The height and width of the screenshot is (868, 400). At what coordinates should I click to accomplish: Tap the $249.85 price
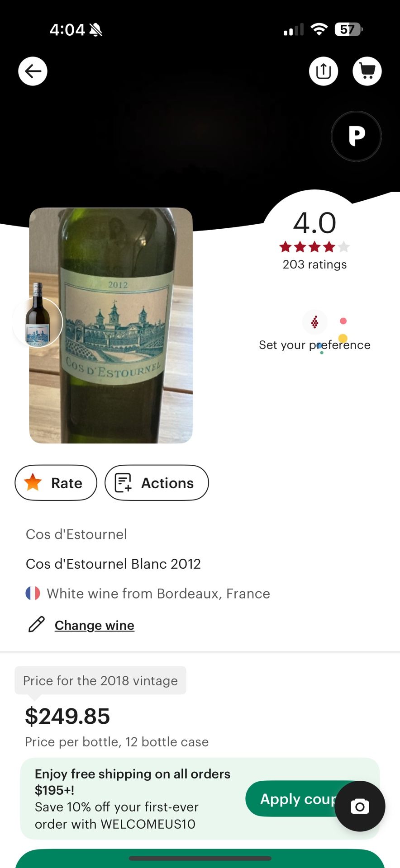click(x=67, y=717)
